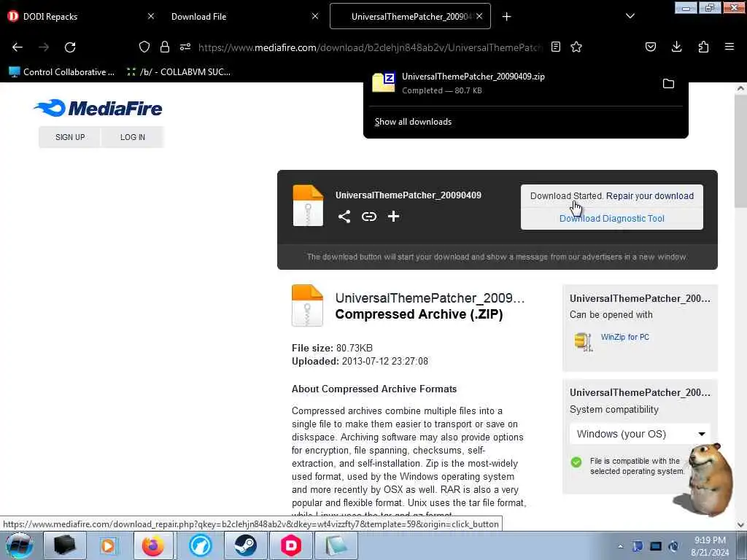
Task: Click the scrollbar up arrow
Action: 741,88
